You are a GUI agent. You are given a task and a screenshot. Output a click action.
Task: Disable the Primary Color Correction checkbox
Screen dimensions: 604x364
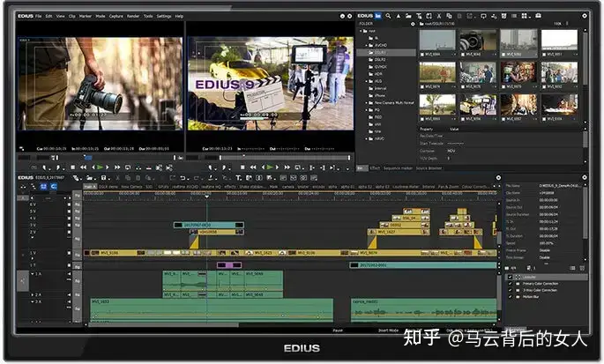pos(510,284)
